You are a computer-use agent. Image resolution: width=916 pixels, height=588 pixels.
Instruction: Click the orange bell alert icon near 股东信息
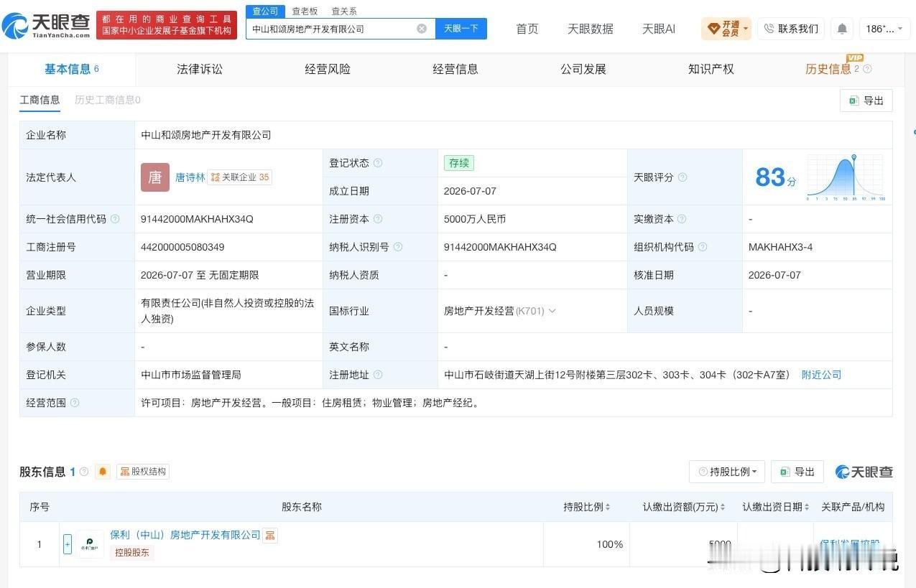click(103, 472)
